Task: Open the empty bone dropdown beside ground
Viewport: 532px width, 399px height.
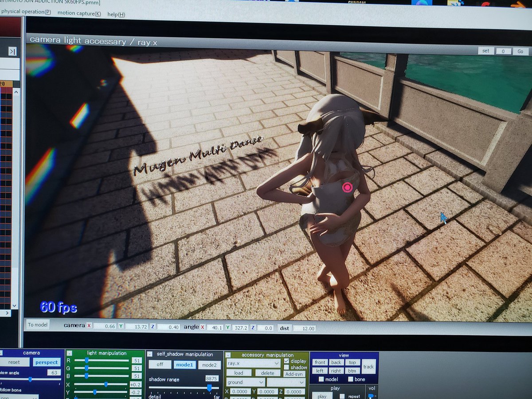Action: (286, 383)
